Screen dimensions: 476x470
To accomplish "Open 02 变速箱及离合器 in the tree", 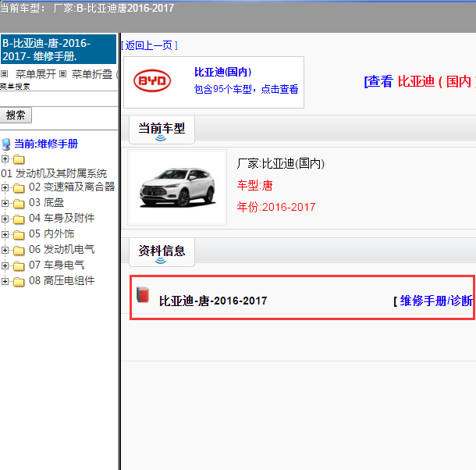I will (x=72, y=187).
